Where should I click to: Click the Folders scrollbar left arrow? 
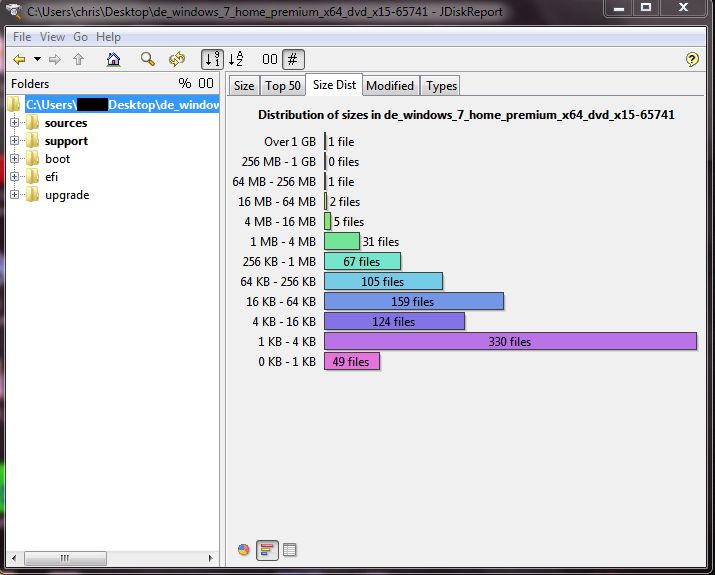pos(14,558)
